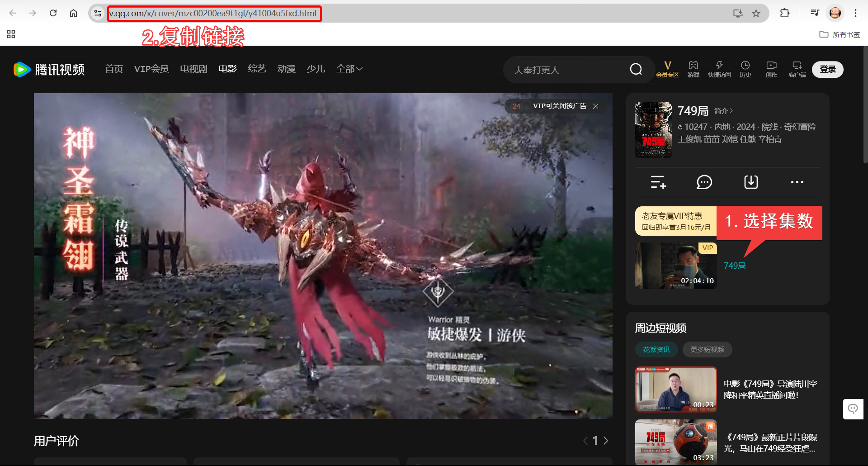Viewport: 868px width, 466px height.
Task: Click the address bar URL
Action: click(213, 13)
